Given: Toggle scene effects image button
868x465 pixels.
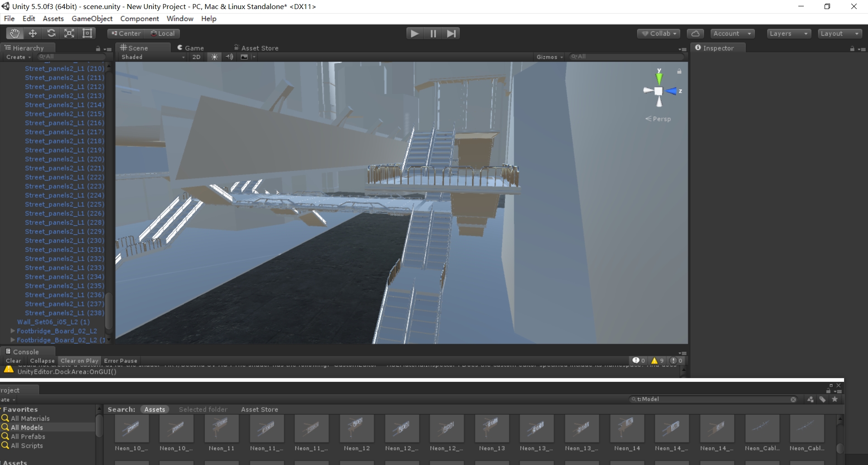Looking at the screenshot, I should tap(244, 57).
